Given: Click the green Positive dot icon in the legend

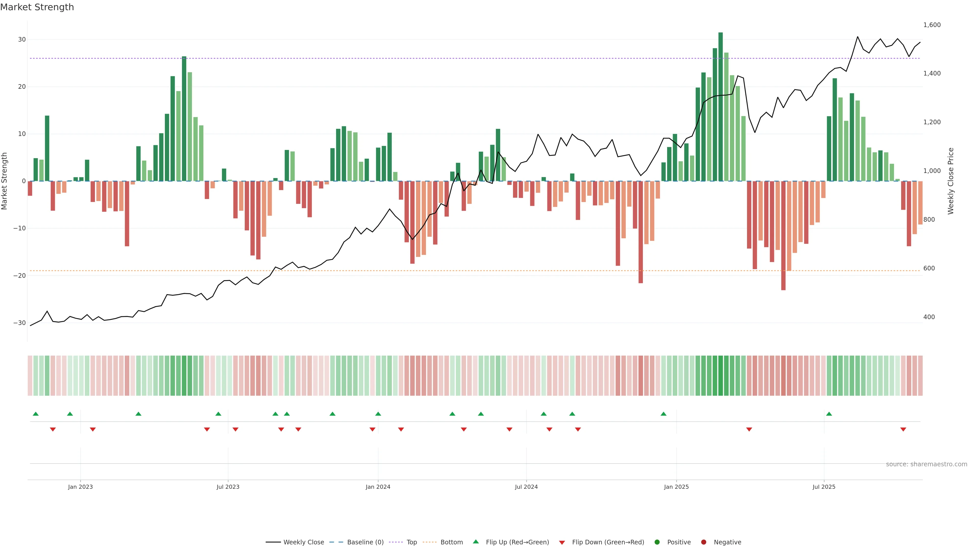Looking at the screenshot, I should click(657, 542).
